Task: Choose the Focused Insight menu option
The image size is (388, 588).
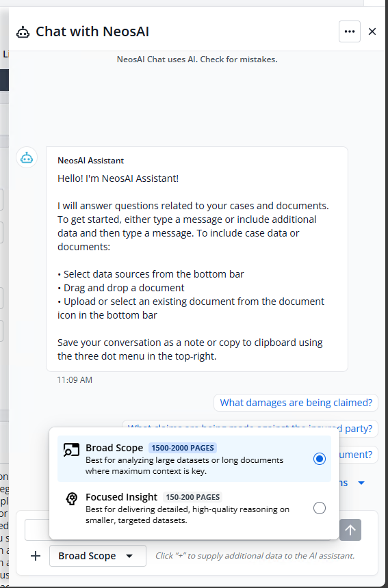Action: click(194, 508)
